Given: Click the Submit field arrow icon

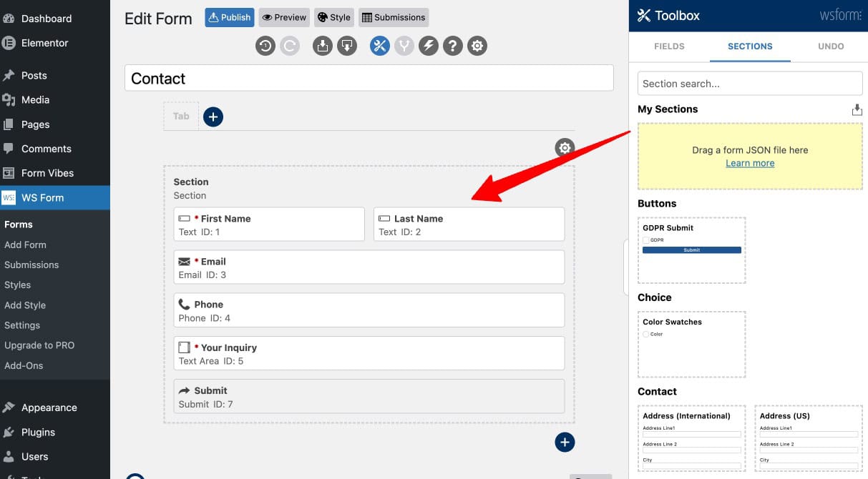Looking at the screenshot, I should [184, 390].
